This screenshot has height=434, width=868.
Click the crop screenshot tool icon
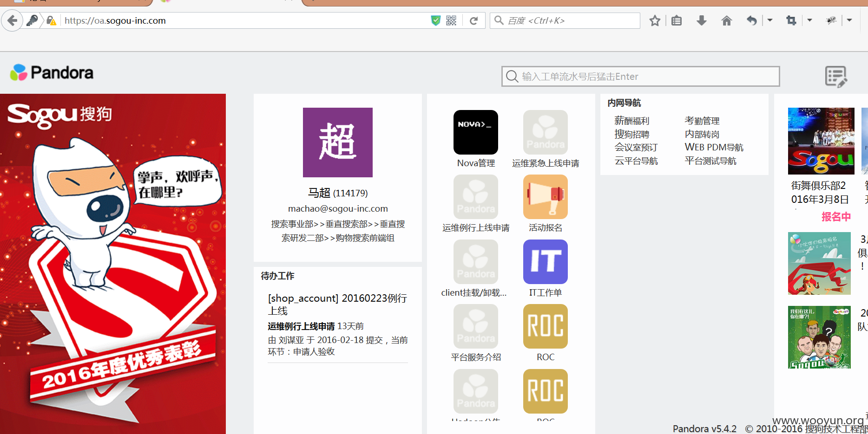click(x=791, y=20)
